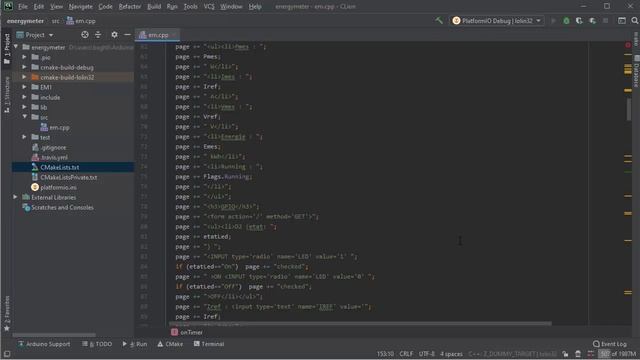Open the Arduino Support tool window

pos(44,344)
